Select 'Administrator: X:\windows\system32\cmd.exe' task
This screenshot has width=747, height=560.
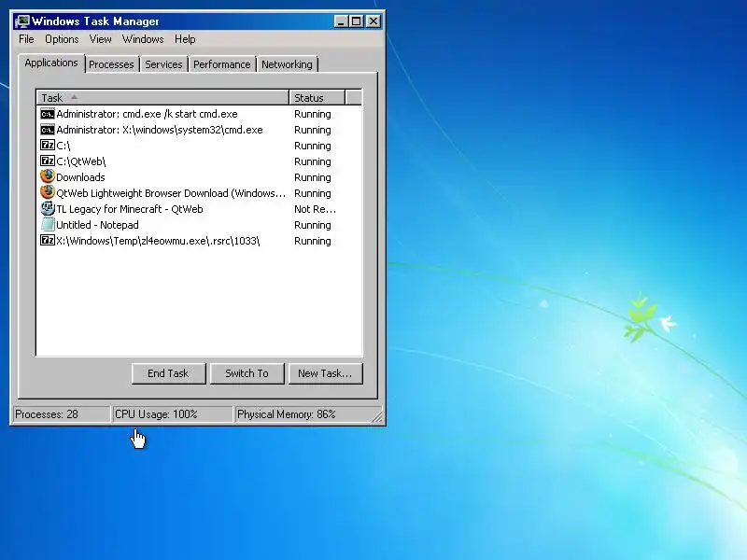[x=160, y=130]
